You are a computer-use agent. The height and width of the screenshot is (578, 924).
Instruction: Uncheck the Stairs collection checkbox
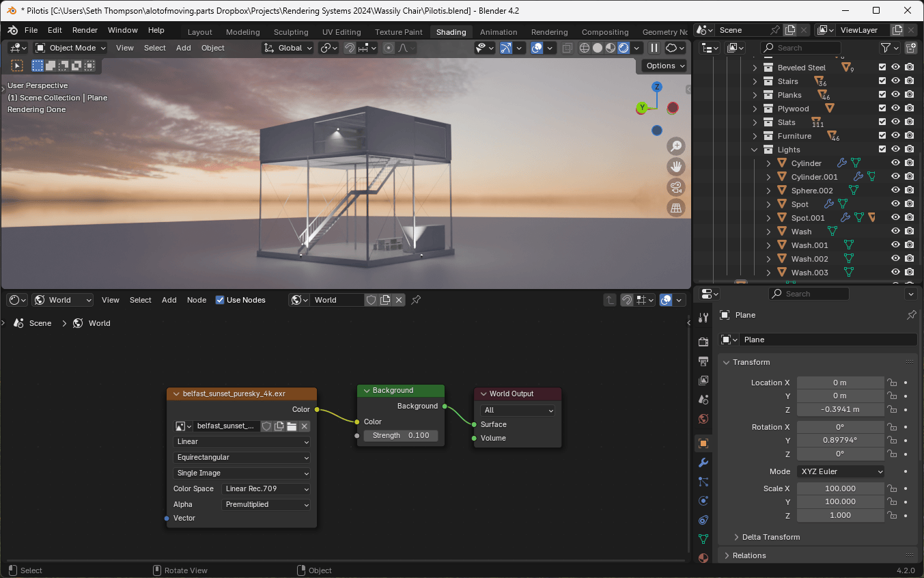click(x=882, y=81)
